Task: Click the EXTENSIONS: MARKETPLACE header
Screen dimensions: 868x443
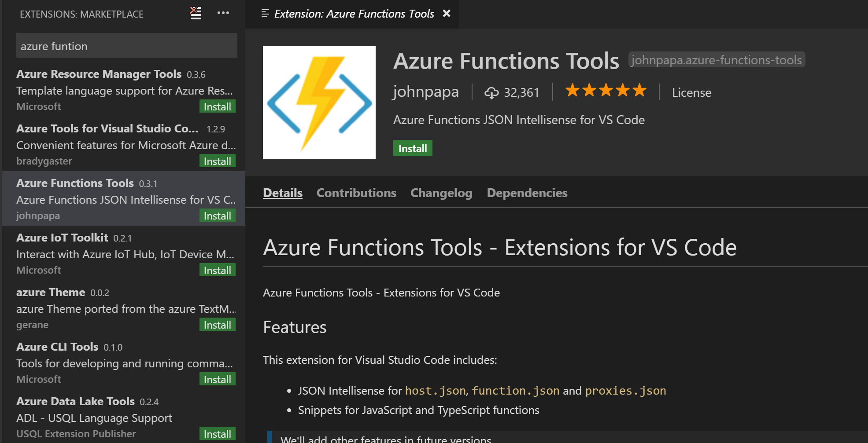Action: coord(81,14)
